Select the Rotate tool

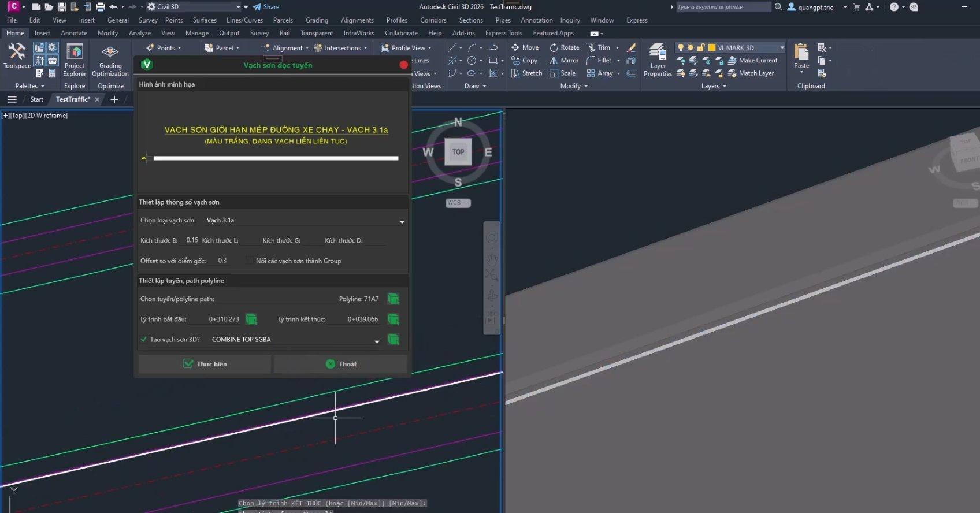pos(565,47)
